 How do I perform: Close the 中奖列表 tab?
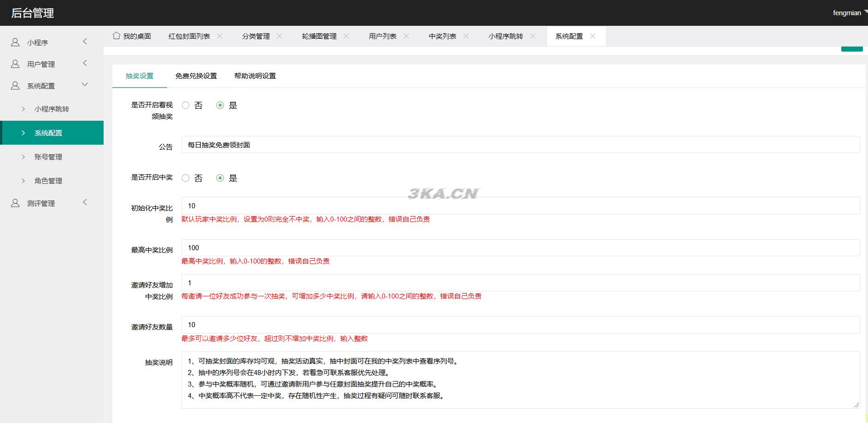[466, 36]
